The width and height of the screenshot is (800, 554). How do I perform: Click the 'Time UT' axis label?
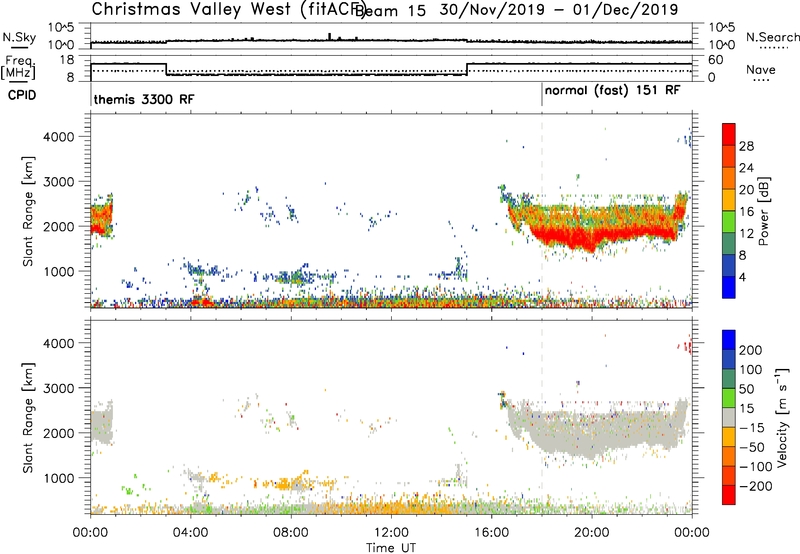[391, 548]
